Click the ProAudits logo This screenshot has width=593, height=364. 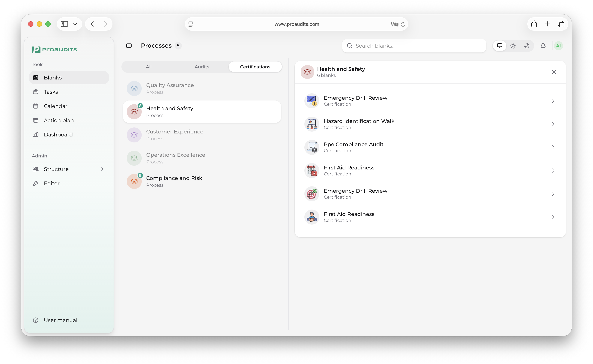[x=54, y=49]
